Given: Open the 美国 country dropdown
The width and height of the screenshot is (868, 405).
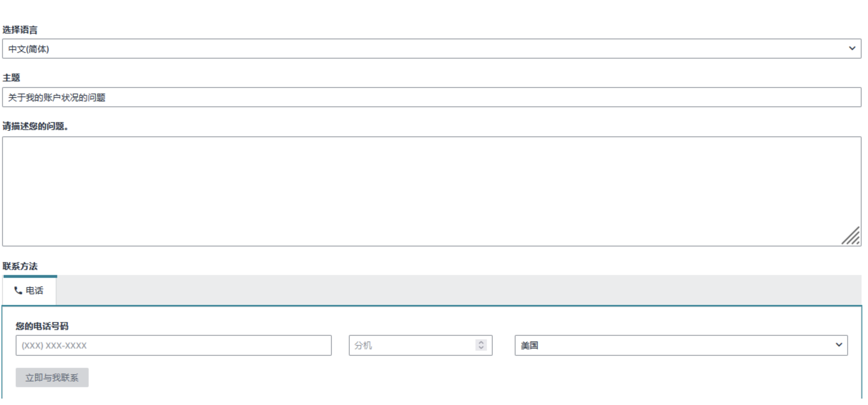Looking at the screenshot, I should point(681,345).
